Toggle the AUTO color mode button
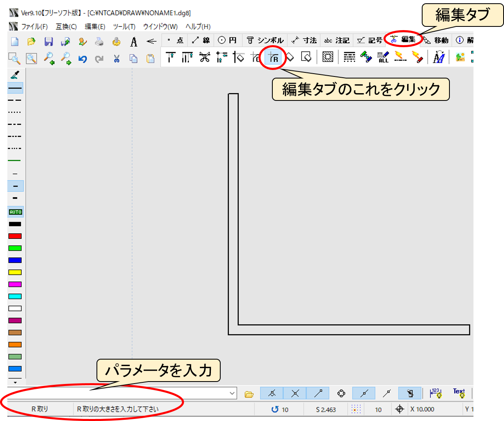The width and height of the screenshot is (504, 421). 15,212
